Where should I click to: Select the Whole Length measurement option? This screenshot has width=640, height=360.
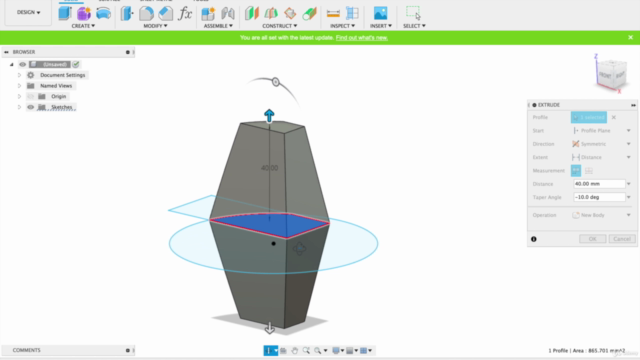coord(589,170)
